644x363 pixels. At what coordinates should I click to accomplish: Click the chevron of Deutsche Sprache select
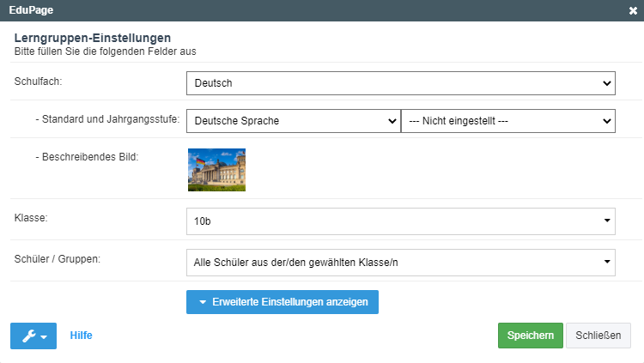pyautogui.click(x=392, y=121)
